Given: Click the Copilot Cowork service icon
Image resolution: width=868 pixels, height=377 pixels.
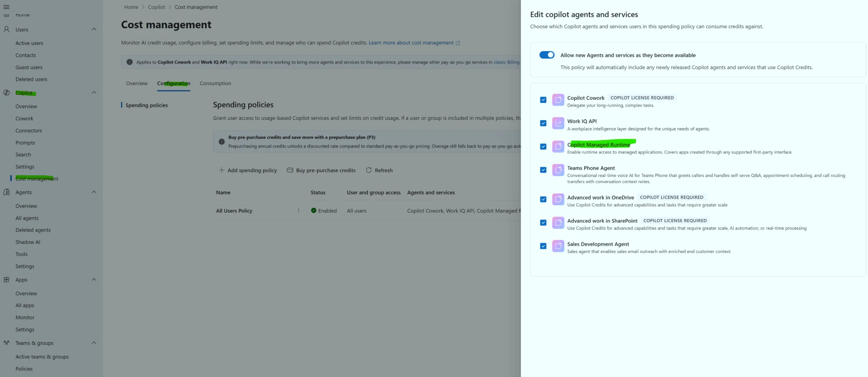Looking at the screenshot, I should (558, 100).
